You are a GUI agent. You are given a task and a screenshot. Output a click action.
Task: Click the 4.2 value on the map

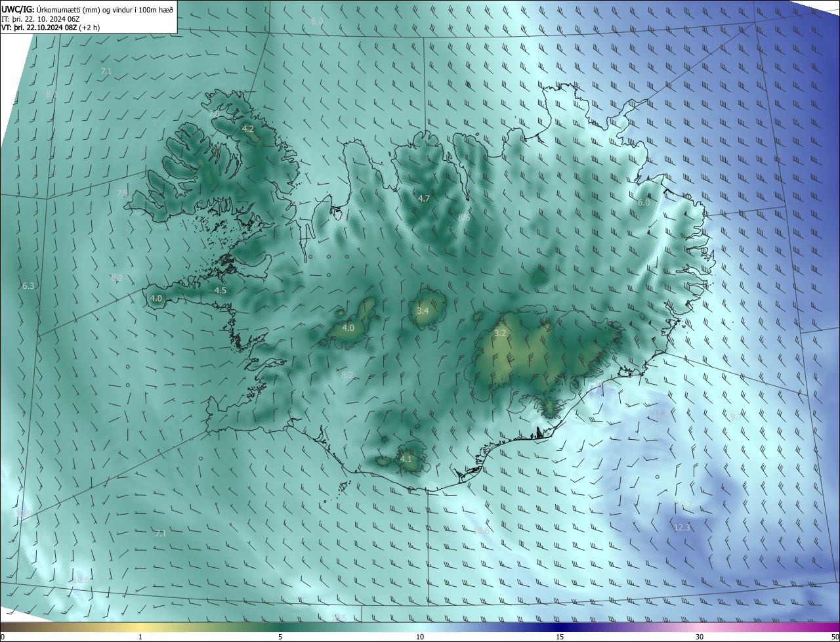[248, 129]
